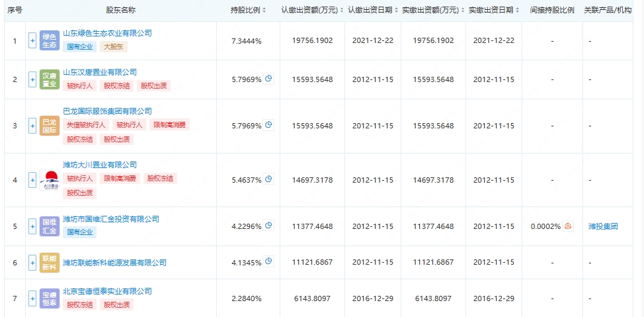Screen dimensions: 644x317
Task: Click 股权冻结 tag under 北京宝德恒泰
Action: [80, 305]
